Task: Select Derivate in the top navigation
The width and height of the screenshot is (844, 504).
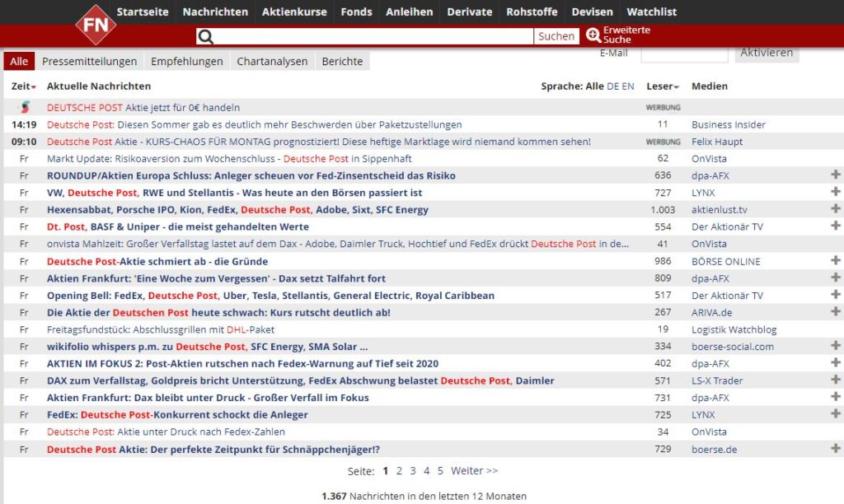Action: (x=470, y=12)
